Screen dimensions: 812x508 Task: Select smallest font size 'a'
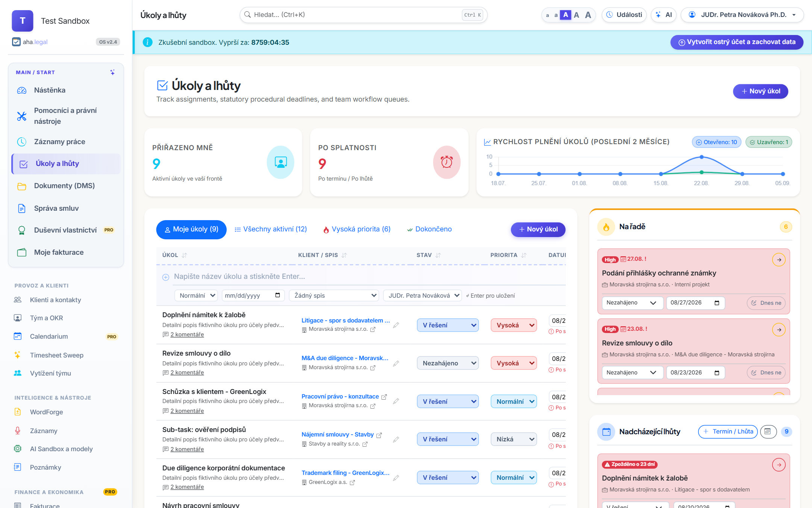coord(547,15)
